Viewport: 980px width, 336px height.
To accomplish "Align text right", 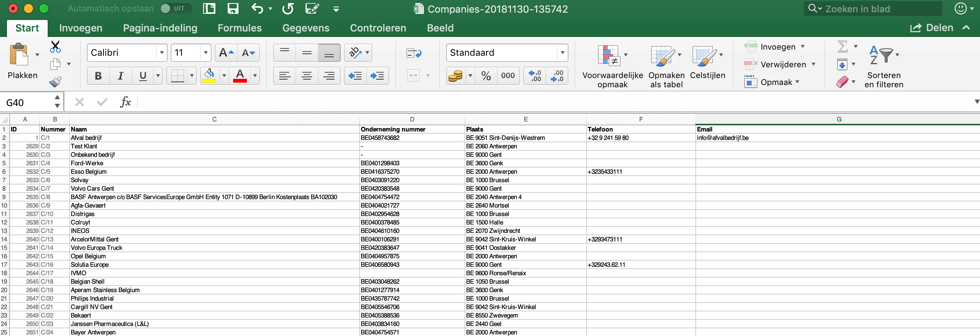I will (x=329, y=76).
